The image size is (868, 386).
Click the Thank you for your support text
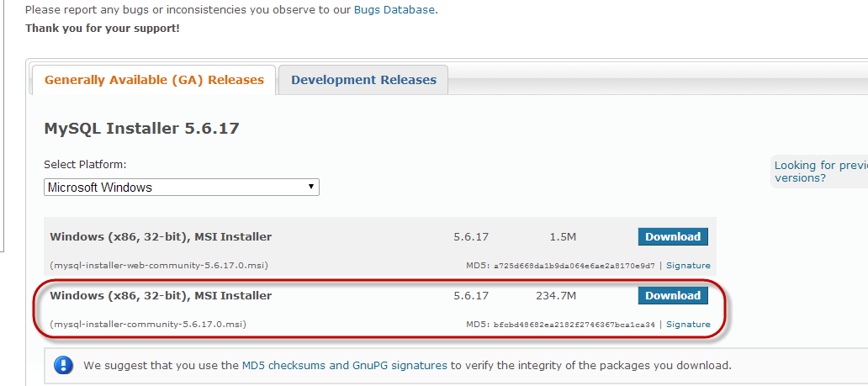(x=102, y=29)
